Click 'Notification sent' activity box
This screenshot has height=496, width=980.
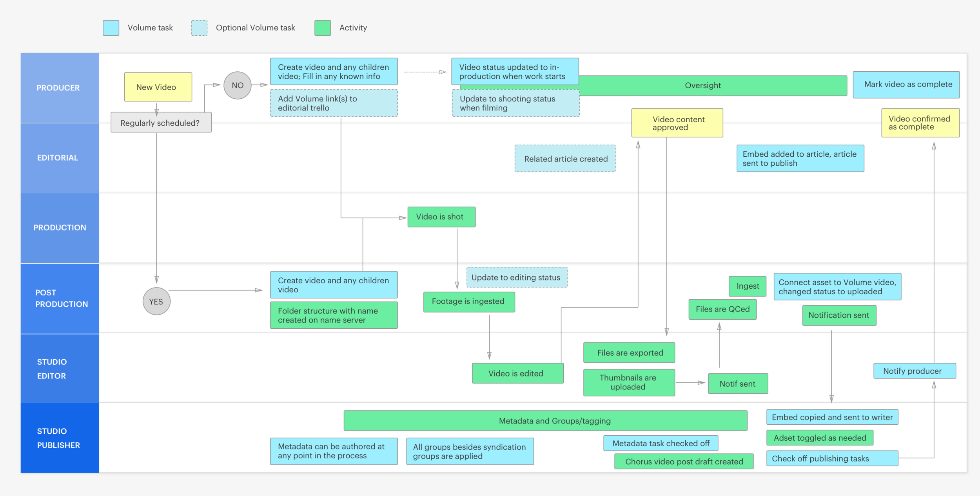(x=839, y=315)
